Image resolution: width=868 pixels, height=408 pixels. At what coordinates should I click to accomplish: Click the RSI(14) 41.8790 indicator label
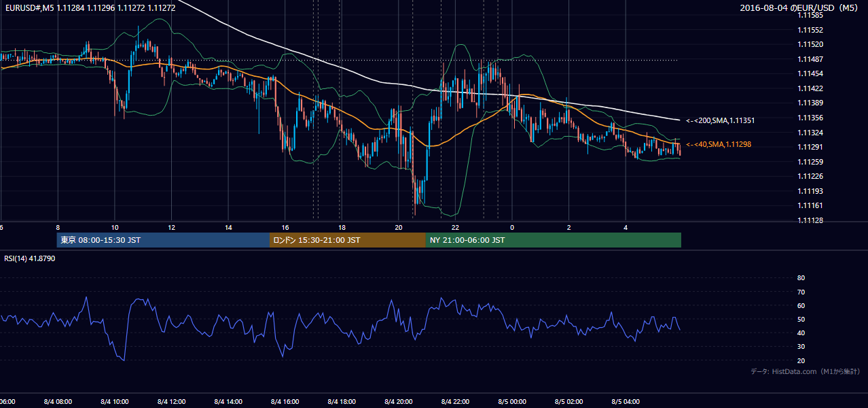click(30, 259)
